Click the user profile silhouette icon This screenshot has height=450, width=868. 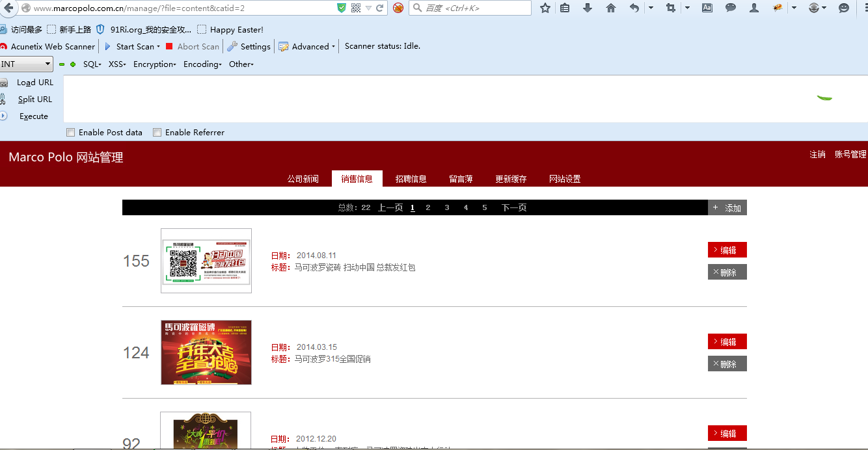[754, 8]
